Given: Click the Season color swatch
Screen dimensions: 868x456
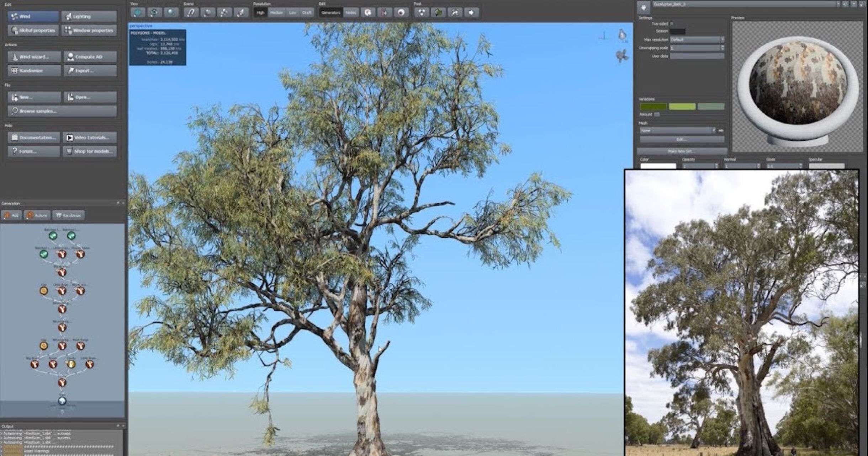Looking at the screenshot, I should tap(678, 31).
